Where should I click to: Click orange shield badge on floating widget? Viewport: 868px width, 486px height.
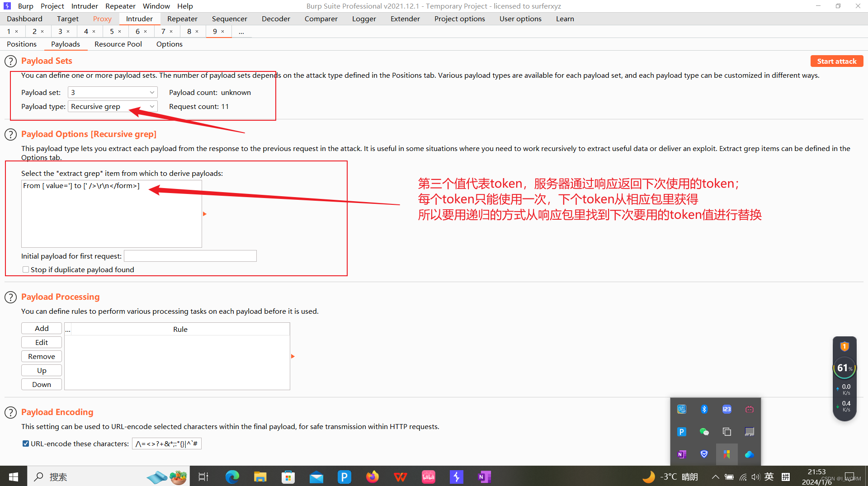(x=844, y=346)
